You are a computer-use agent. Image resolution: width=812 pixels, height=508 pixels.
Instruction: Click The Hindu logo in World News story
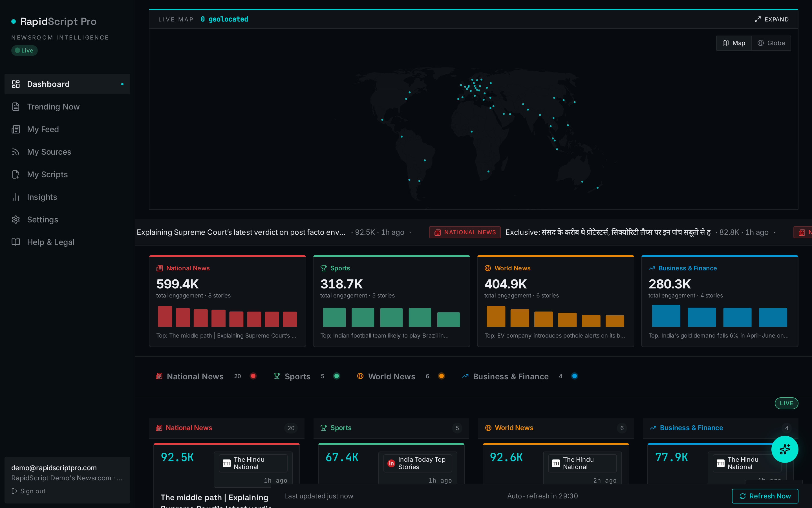pyautogui.click(x=556, y=463)
